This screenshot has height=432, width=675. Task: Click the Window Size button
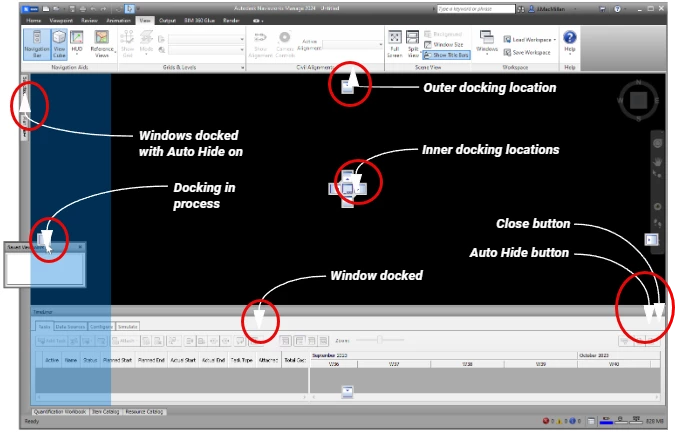click(x=444, y=44)
